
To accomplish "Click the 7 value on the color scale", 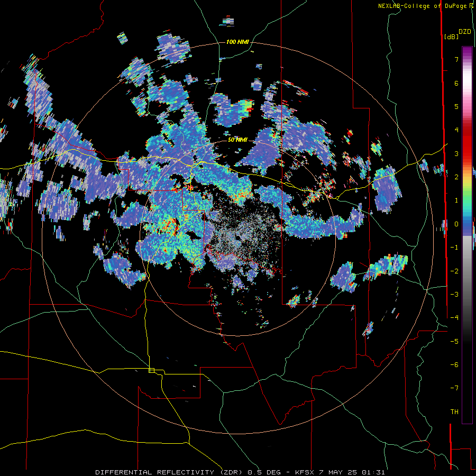I will coord(456,59).
